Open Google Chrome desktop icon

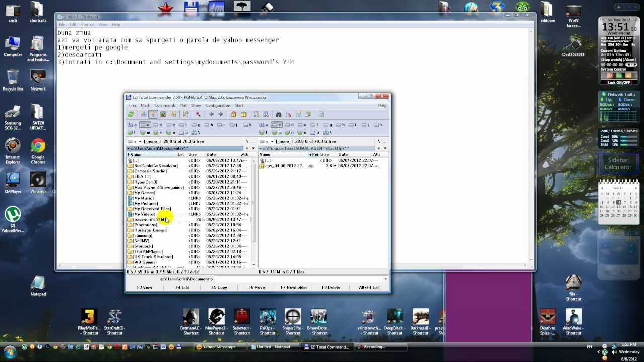38,152
